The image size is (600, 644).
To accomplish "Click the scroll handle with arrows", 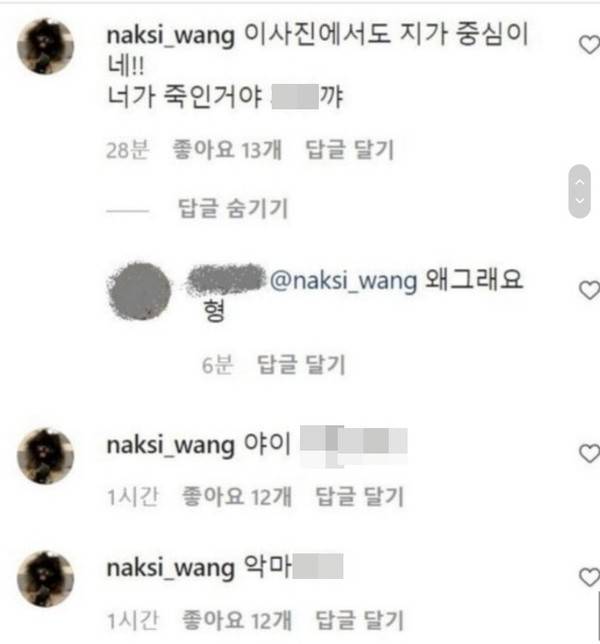I will point(579,191).
